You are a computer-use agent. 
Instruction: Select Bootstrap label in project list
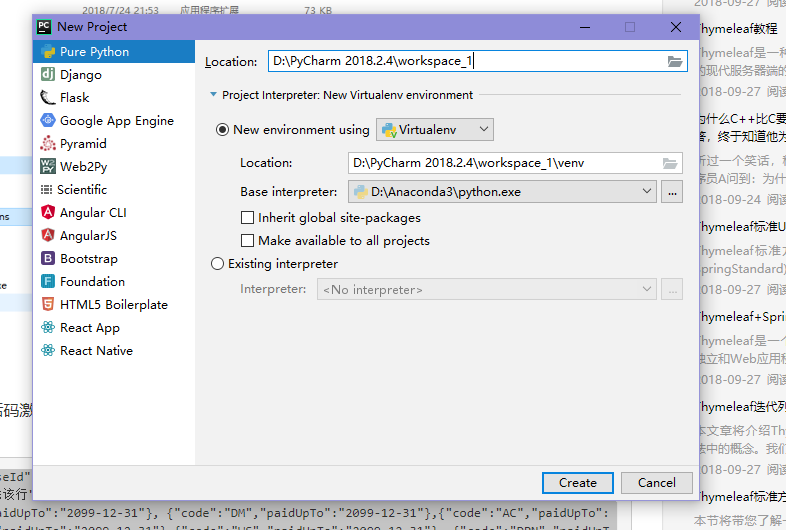[x=89, y=259]
